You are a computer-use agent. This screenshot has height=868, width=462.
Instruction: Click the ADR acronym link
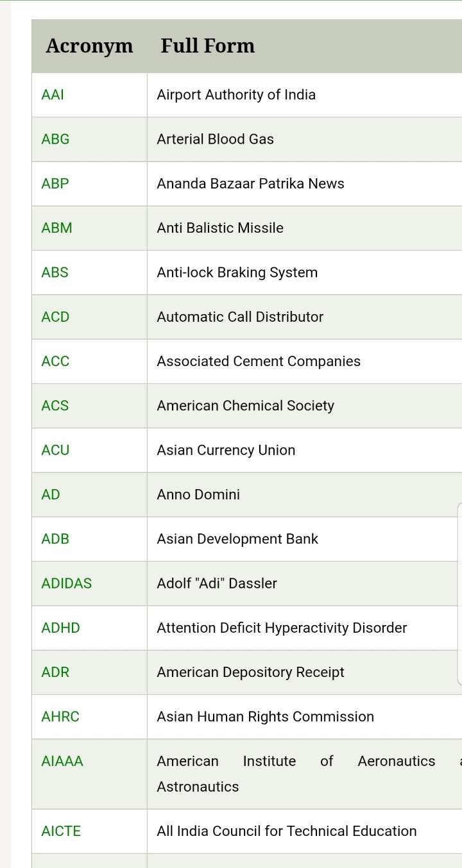tap(55, 672)
